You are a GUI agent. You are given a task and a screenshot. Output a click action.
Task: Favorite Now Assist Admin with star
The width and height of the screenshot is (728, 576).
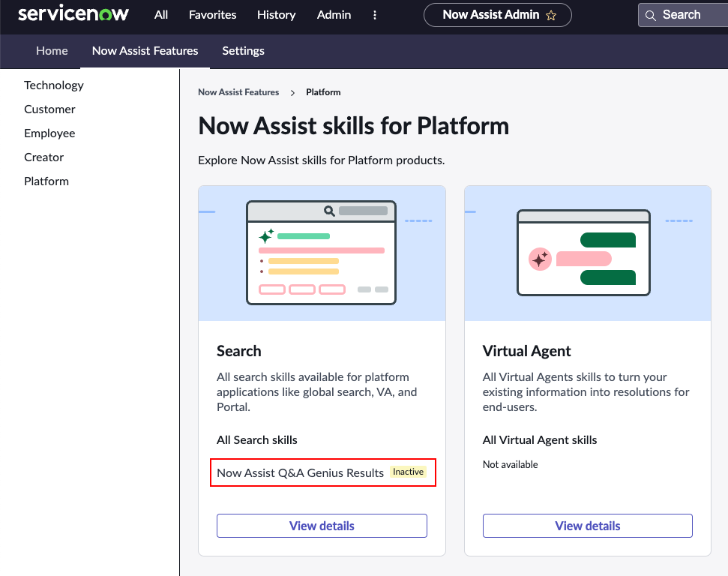coord(551,15)
